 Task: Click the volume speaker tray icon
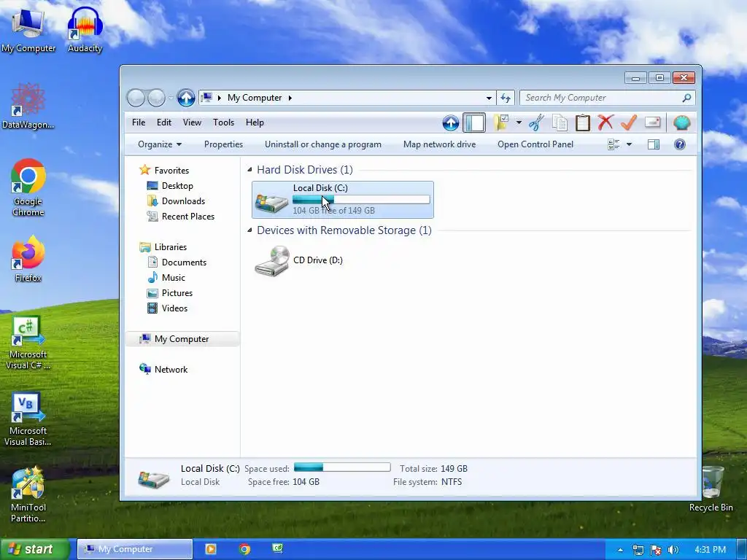pyautogui.click(x=673, y=550)
